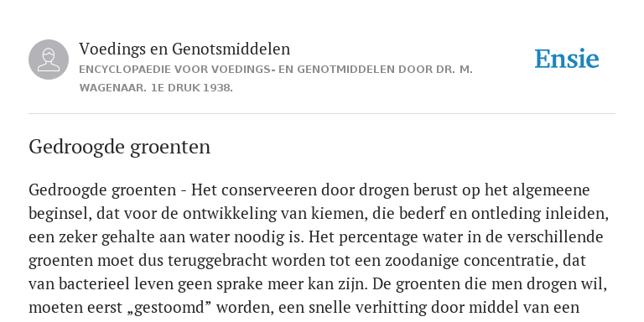The height and width of the screenshot is (322, 644).
Task: Click the ENCYCLOPAEDIE VOOR VOEDINGS subtitle line
Action: [x=276, y=70]
